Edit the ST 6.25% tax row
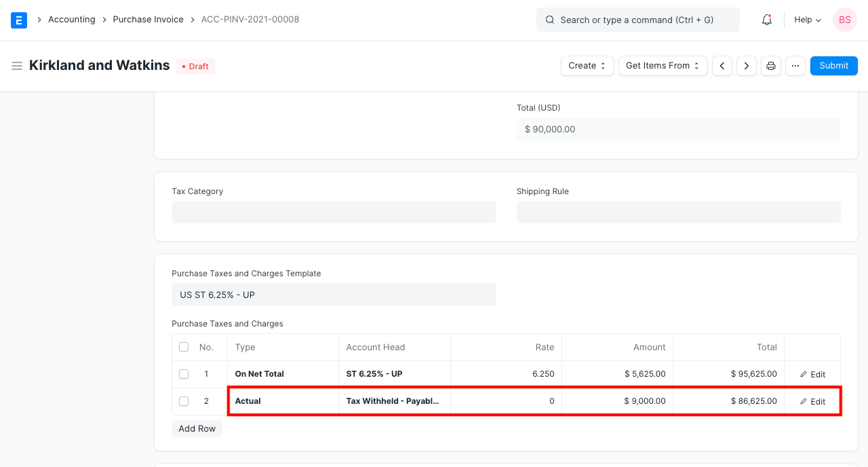Screen dimensions: 868x467 812,374
